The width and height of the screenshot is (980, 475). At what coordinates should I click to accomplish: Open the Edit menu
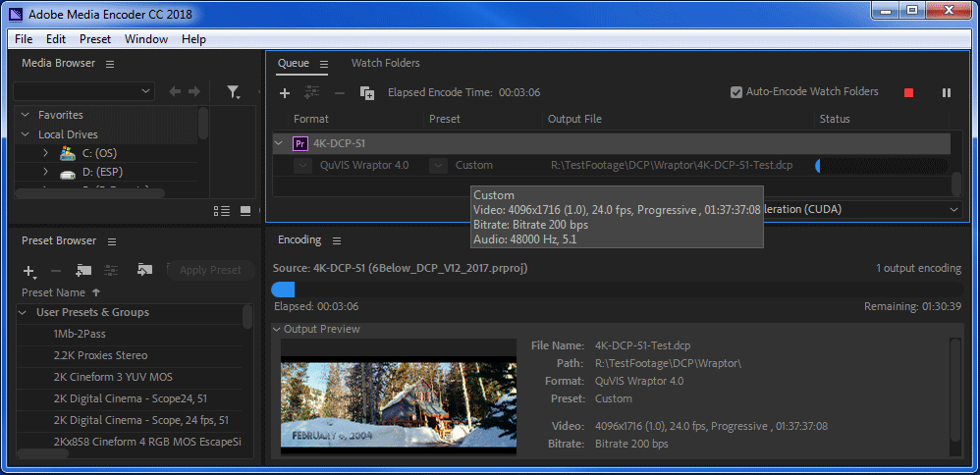[56, 38]
